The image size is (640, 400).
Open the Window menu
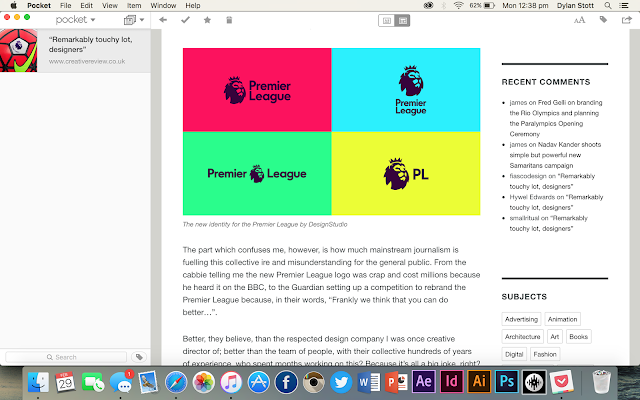163,5
